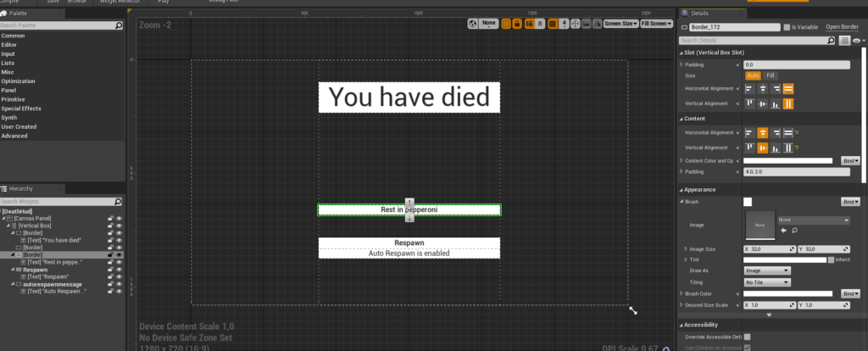
Task: Set slot size to Fill
Action: click(770, 75)
